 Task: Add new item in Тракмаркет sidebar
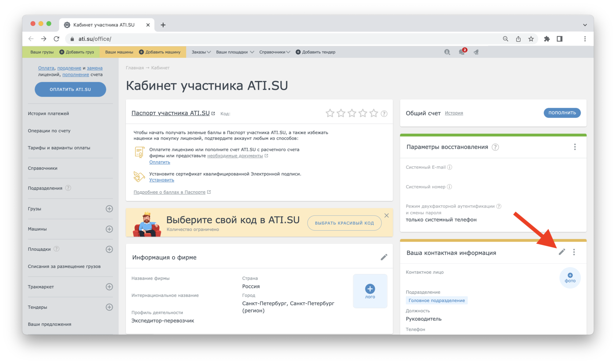coord(109,287)
